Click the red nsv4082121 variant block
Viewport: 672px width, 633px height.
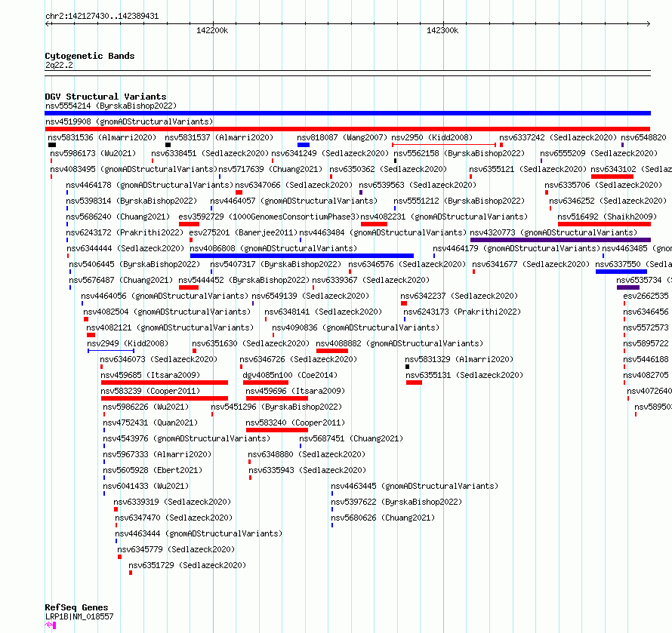click(91, 335)
